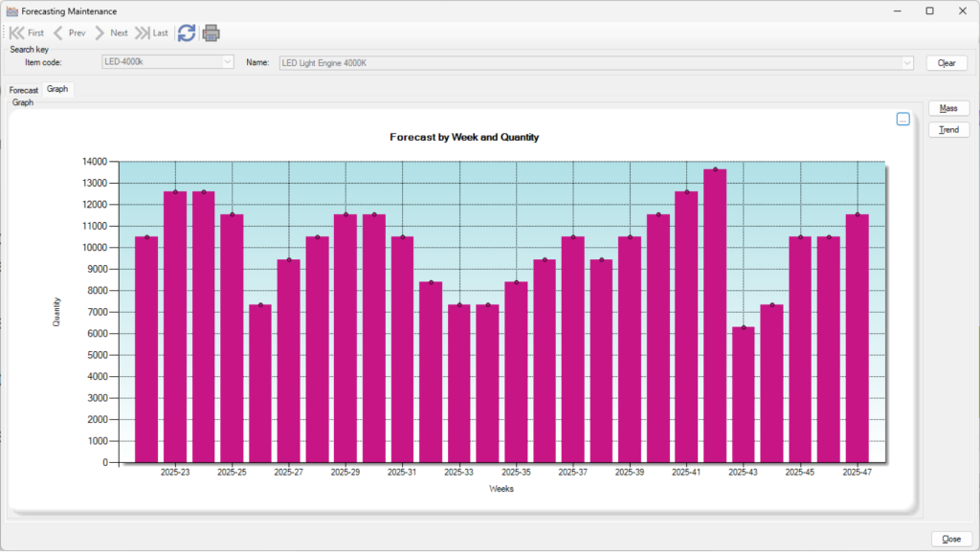Click the 2025-41 week label
980x553 pixels.
point(686,473)
